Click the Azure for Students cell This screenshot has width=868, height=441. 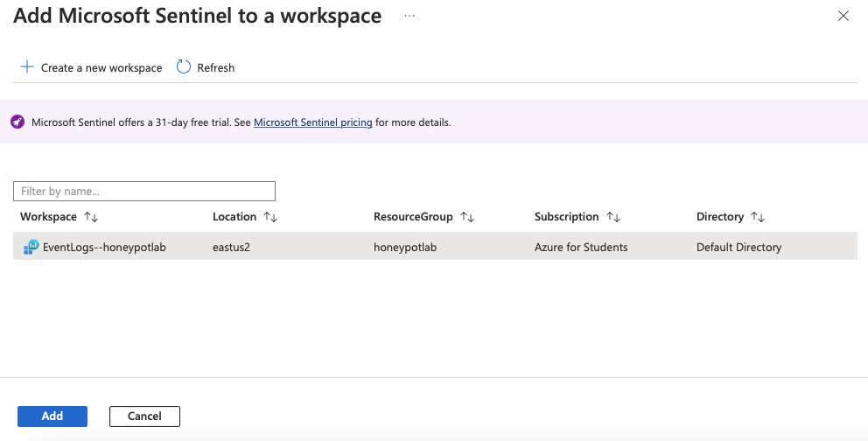(581, 248)
